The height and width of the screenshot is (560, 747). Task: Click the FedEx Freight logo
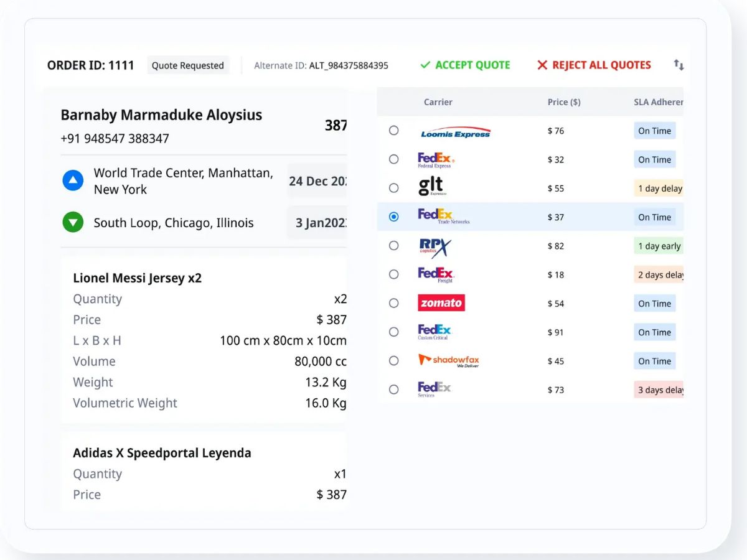coord(436,274)
